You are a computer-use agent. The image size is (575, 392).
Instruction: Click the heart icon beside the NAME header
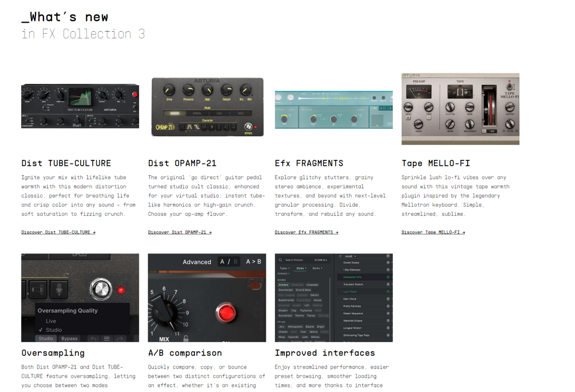pyautogui.click(x=340, y=256)
